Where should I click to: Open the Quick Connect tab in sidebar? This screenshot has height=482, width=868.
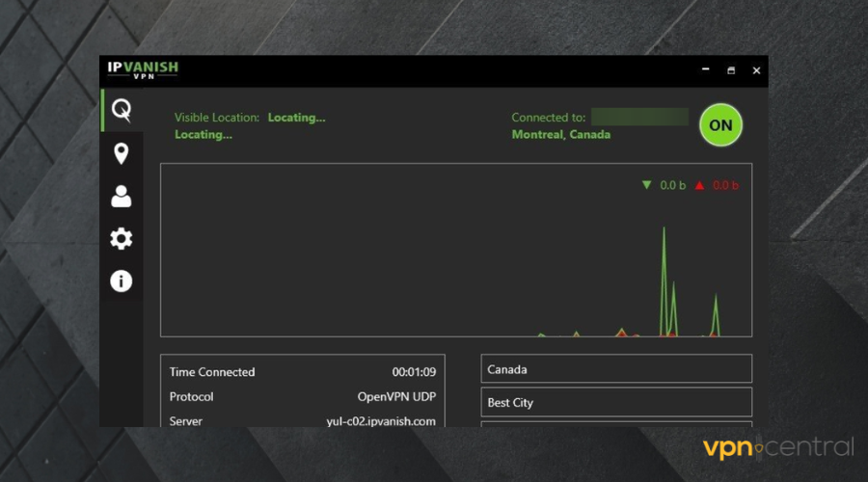(x=122, y=110)
